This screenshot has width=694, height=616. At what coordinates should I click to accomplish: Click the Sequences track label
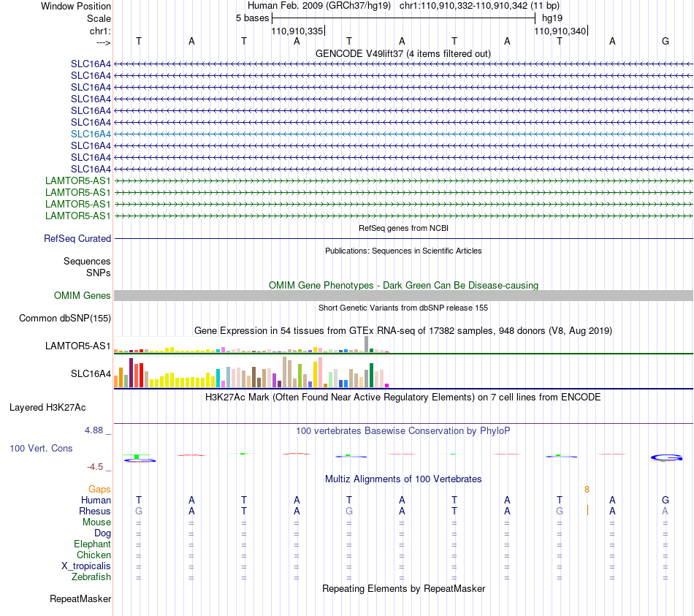tap(87, 262)
